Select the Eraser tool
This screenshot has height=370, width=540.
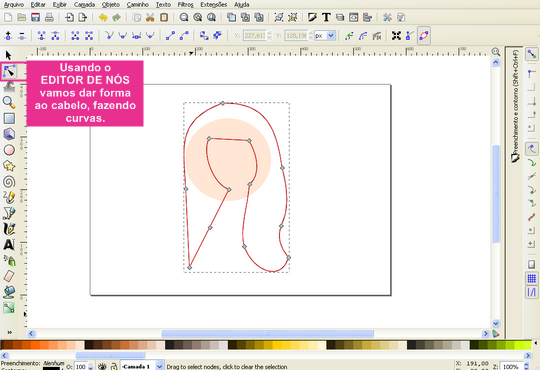coord(9,276)
